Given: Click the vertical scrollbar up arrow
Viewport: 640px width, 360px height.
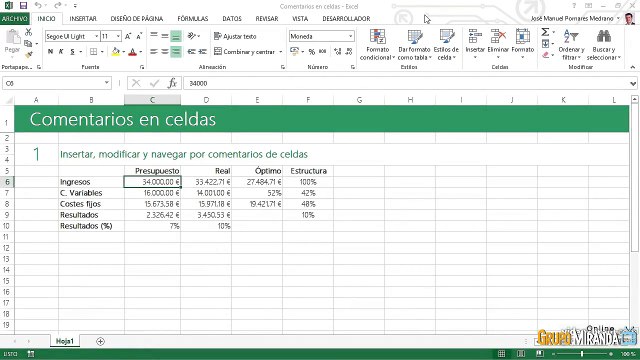Looking at the screenshot, I should [635, 99].
